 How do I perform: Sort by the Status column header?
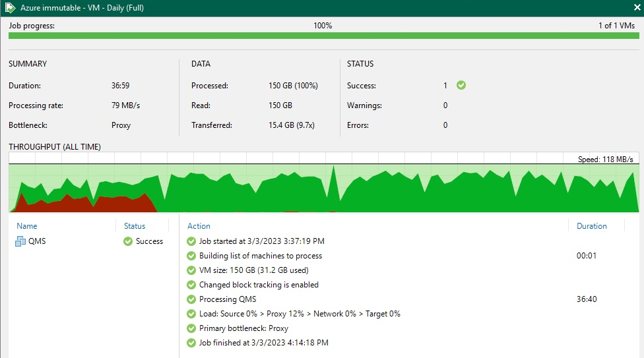(x=135, y=225)
